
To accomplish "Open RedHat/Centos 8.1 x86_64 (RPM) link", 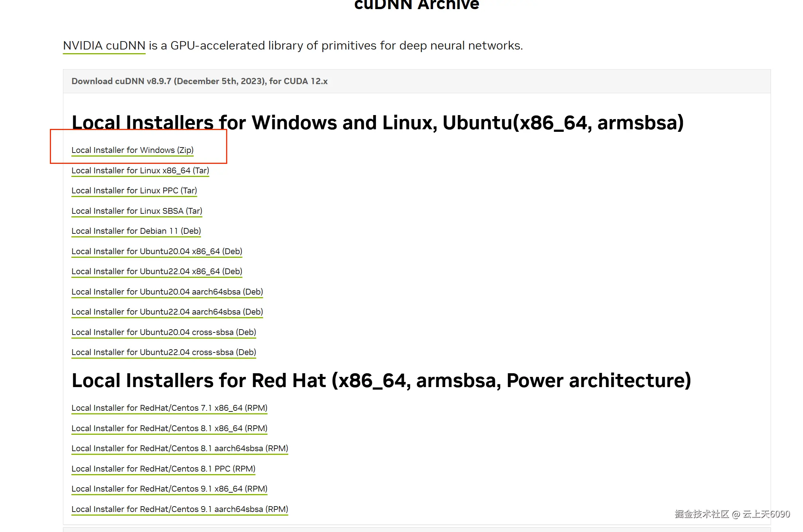I will 169,429.
